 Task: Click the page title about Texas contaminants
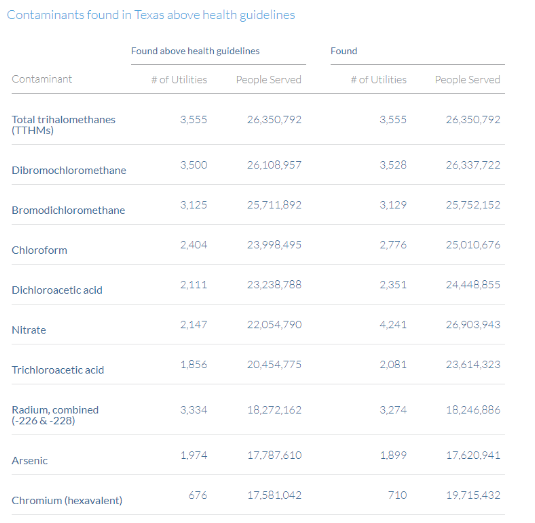point(151,15)
